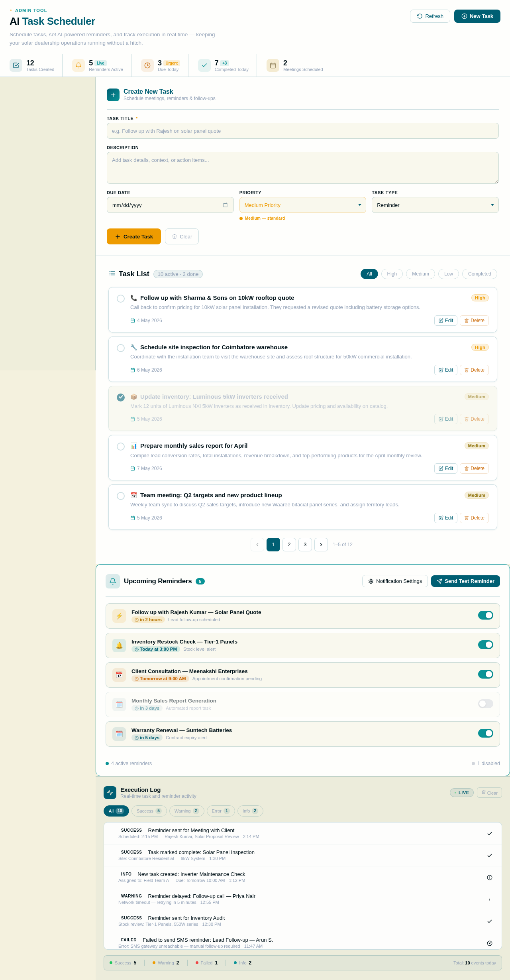Viewport: 510px width, 980px height.
Task: Click the Due Today clock icon
Action: (x=147, y=65)
